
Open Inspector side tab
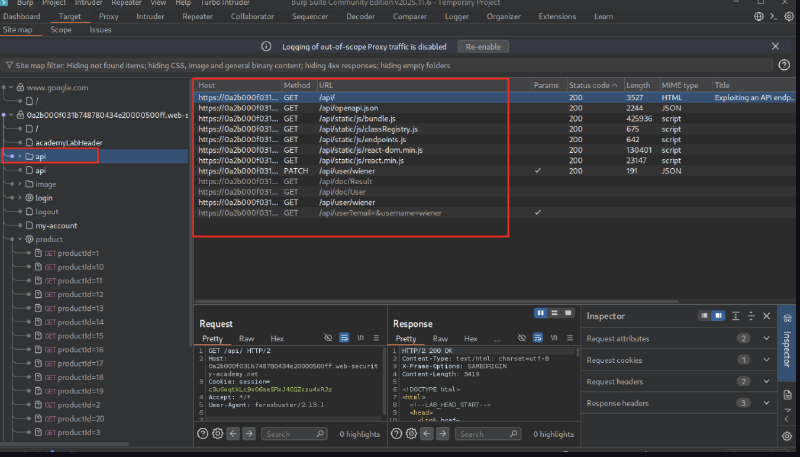point(787,343)
